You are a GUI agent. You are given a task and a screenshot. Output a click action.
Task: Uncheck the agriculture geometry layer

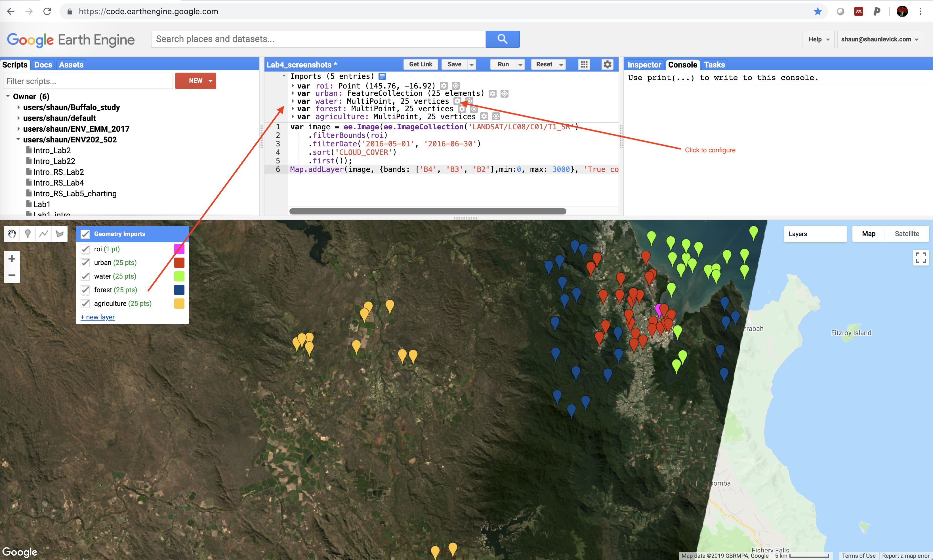85,303
